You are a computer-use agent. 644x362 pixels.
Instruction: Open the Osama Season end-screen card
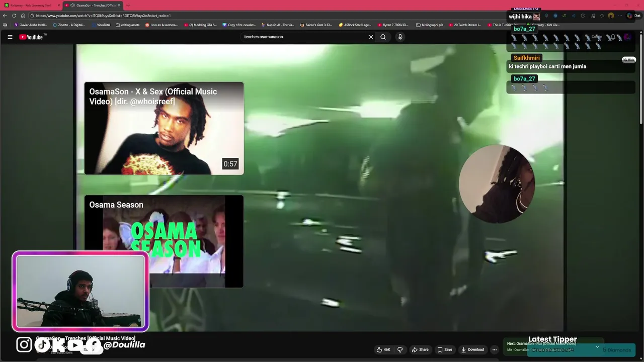(x=164, y=241)
